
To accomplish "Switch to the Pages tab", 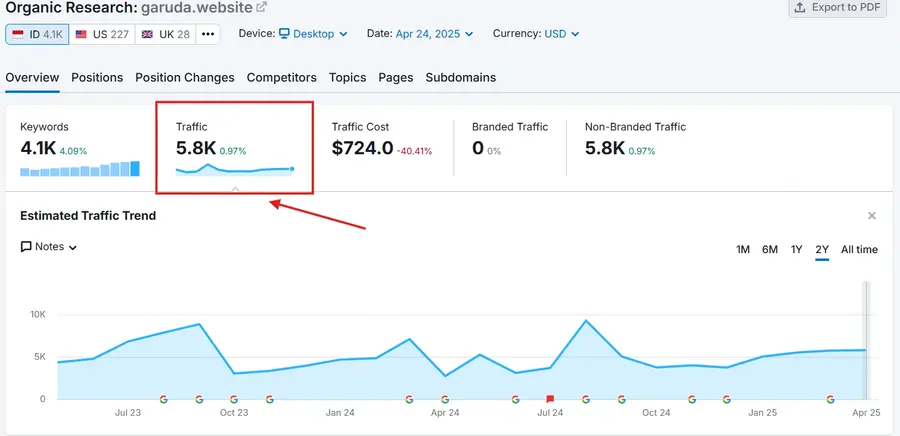I will [x=395, y=77].
